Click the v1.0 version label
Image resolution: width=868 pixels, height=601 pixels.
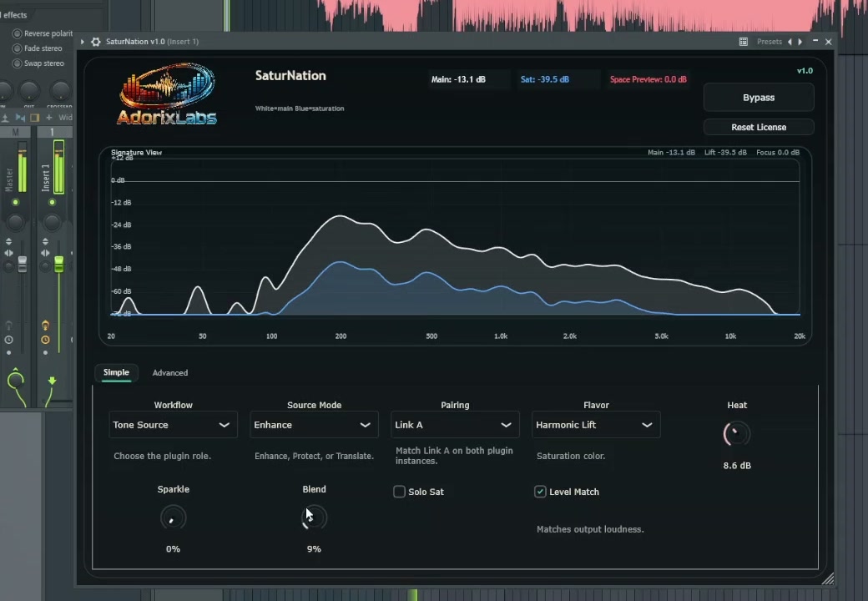pos(805,71)
